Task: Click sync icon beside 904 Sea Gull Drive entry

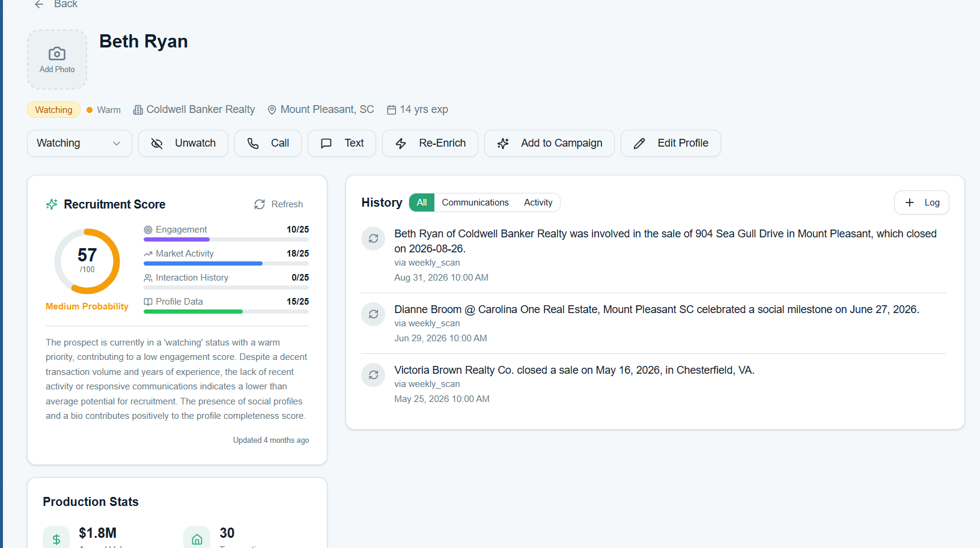Action: pos(373,239)
